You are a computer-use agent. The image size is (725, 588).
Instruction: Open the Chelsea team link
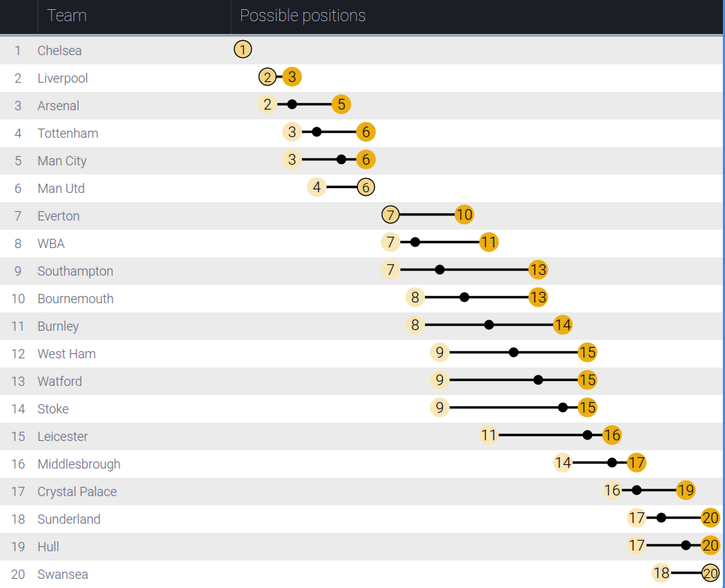(x=59, y=51)
